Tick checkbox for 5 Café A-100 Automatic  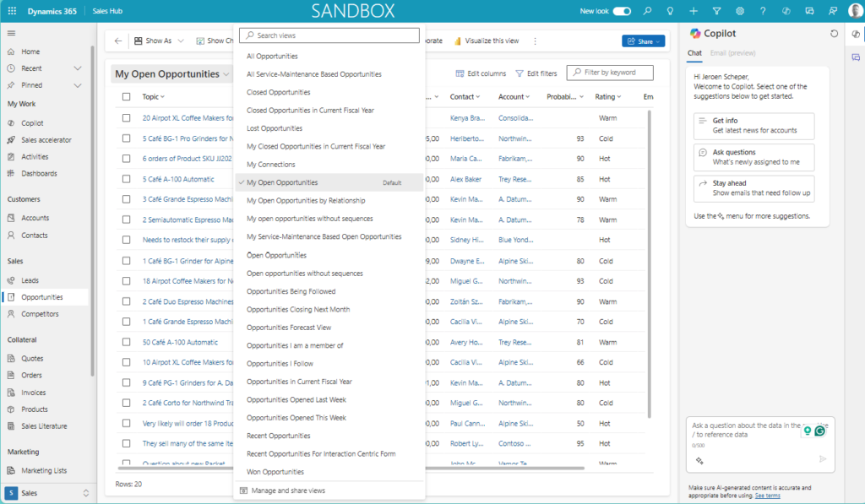pyautogui.click(x=127, y=179)
